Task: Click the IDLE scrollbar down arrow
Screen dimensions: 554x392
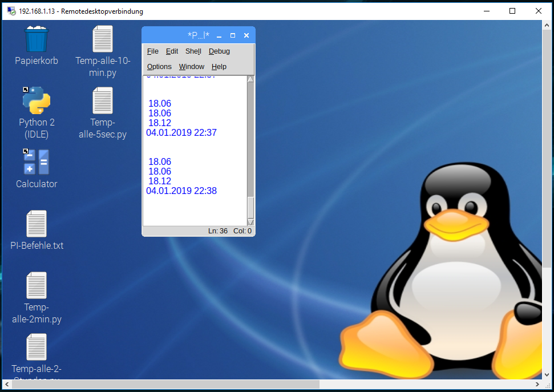Action: pos(250,222)
